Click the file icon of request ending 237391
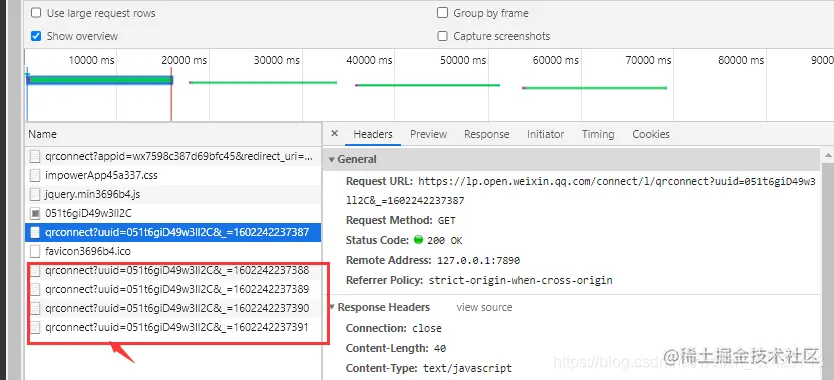Screen dimensions: 834x380 pos(35,327)
